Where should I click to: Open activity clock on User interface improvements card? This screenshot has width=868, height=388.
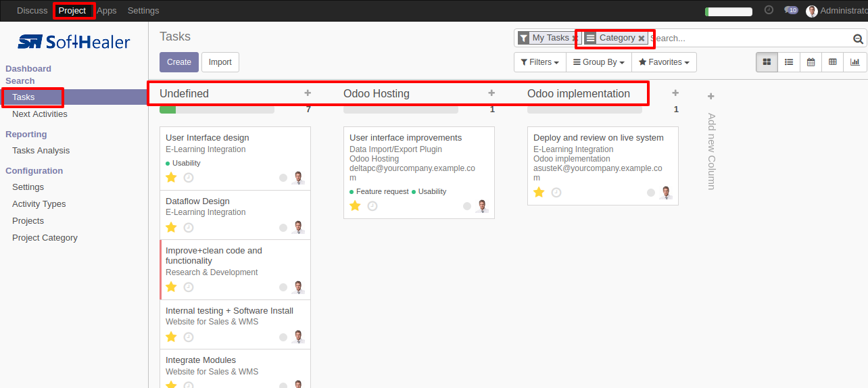coord(372,206)
